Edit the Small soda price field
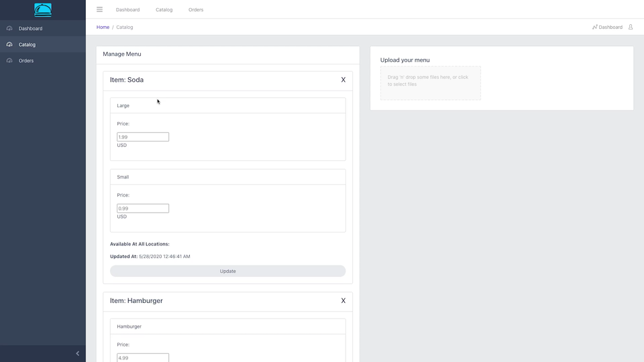The height and width of the screenshot is (362, 644). coord(142,208)
